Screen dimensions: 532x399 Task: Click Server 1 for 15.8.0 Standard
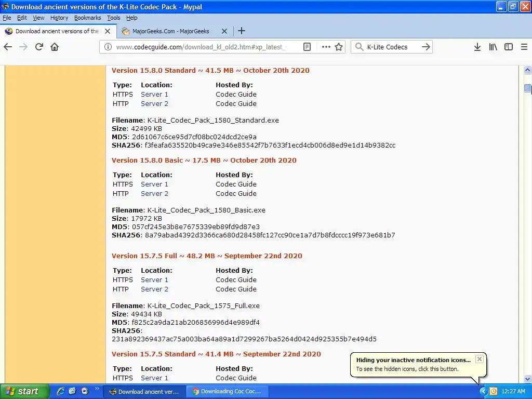154,95
